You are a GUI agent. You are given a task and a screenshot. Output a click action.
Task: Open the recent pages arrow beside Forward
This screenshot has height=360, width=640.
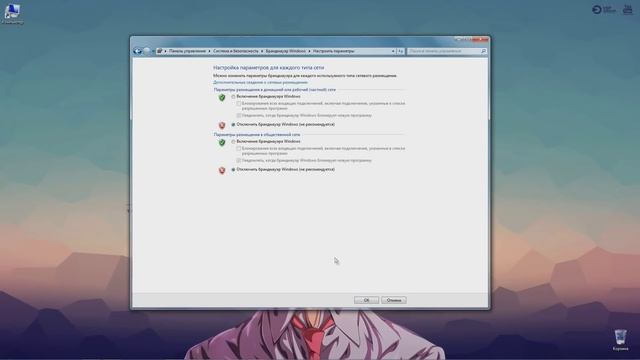153,51
